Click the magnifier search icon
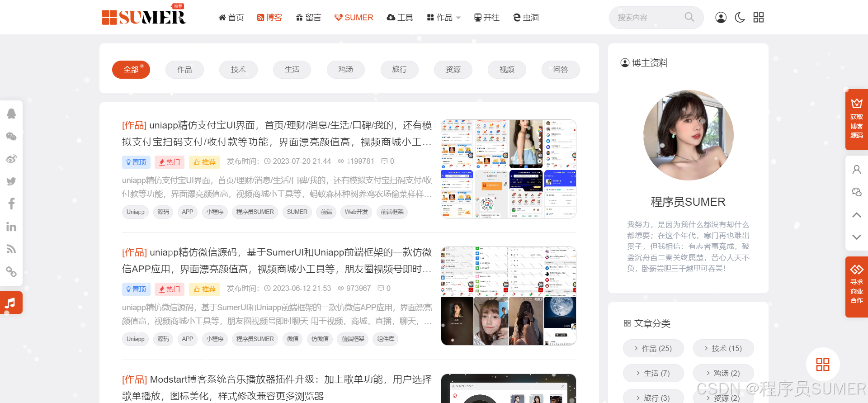This screenshot has width=868, height=403. point(689,17)
